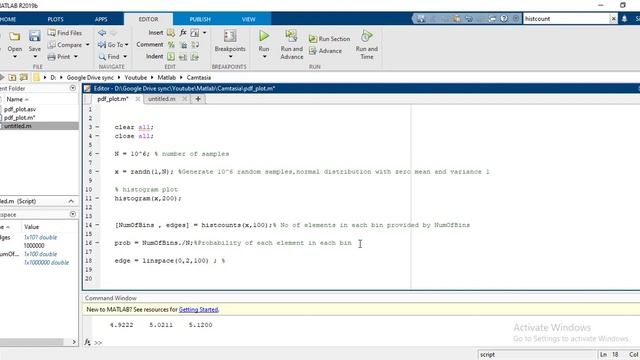Click the Find Files button
The image size is (640, 360).
(x=64, y=33)
